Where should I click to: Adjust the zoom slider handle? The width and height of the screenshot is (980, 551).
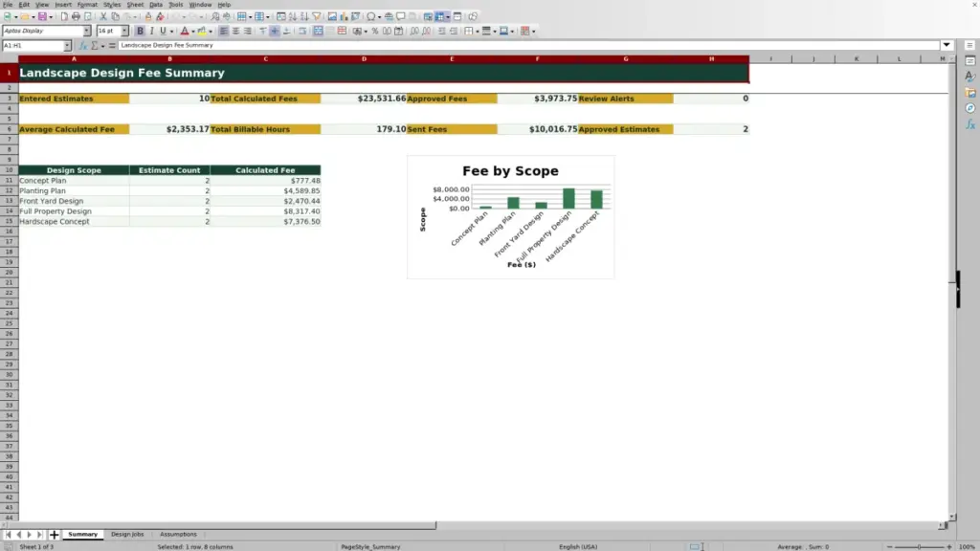coord(919,546)
